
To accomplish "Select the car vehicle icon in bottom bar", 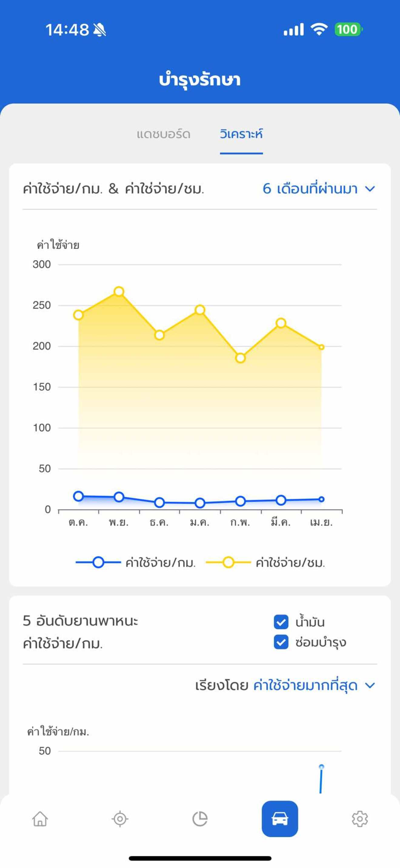I will pyautogui.click(x=280, y=818).
